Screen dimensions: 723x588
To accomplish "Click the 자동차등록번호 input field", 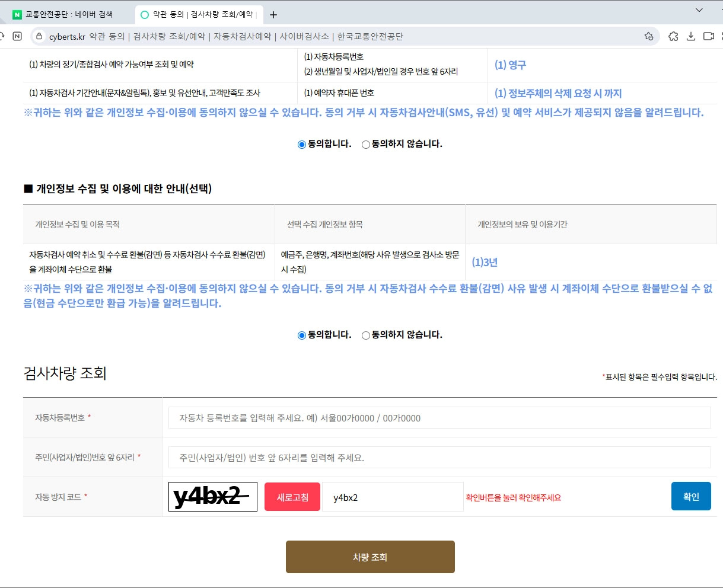I will 439,417.
